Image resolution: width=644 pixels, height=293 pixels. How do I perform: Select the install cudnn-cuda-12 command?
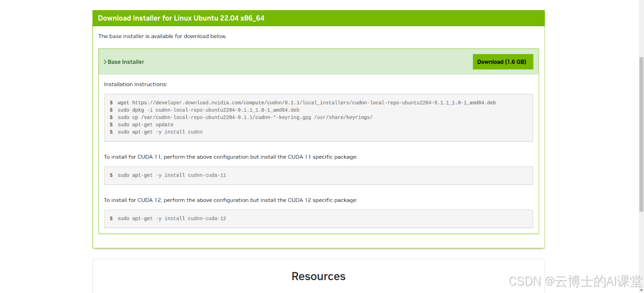(x=172, y=218)
